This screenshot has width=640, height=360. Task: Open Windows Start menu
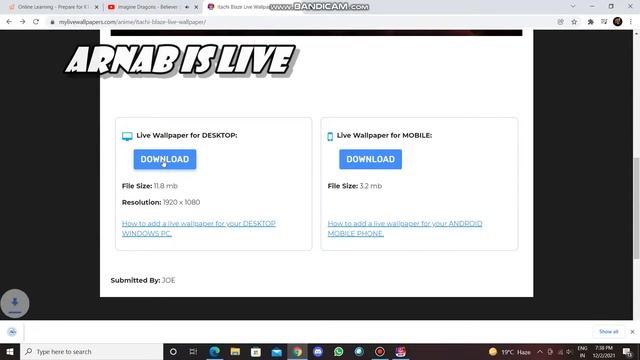point(10,351)
